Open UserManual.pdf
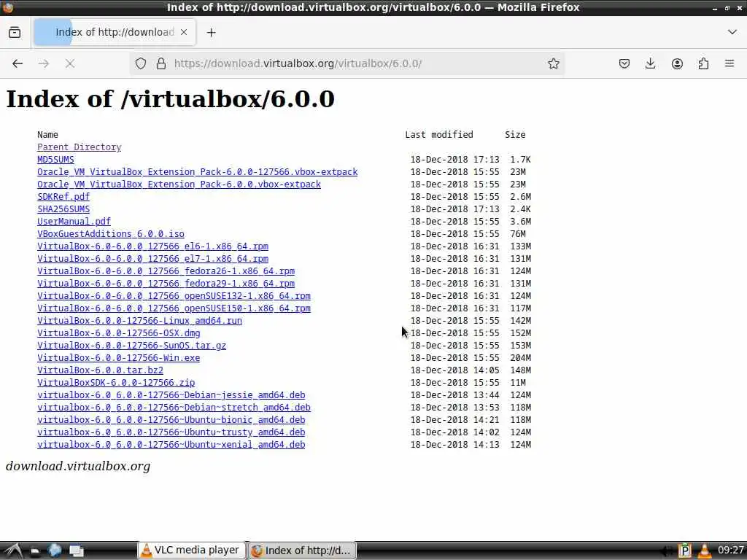 [x=74, y=222]
